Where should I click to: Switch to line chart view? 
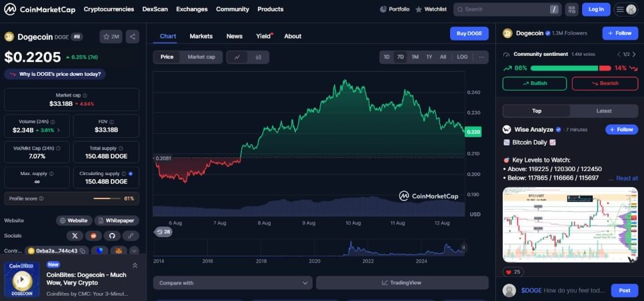[237, 57]
